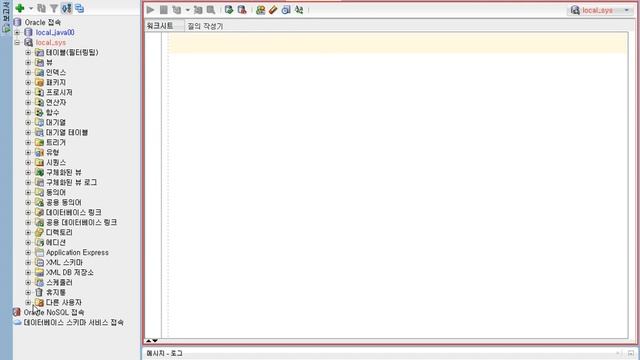
Task: Select the Application Express tree item
Action: click(x=77, y=252)
